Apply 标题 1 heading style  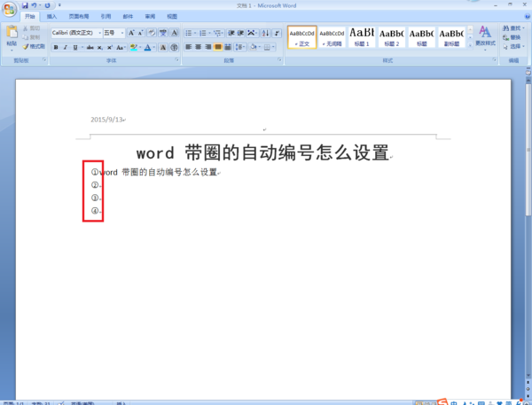tap(362, 37)
